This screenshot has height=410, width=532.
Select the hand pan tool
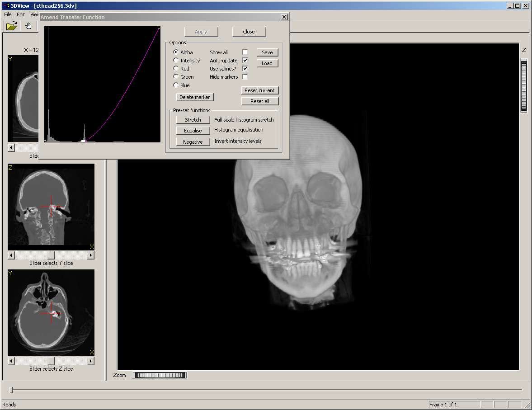(x=28, y=26)
